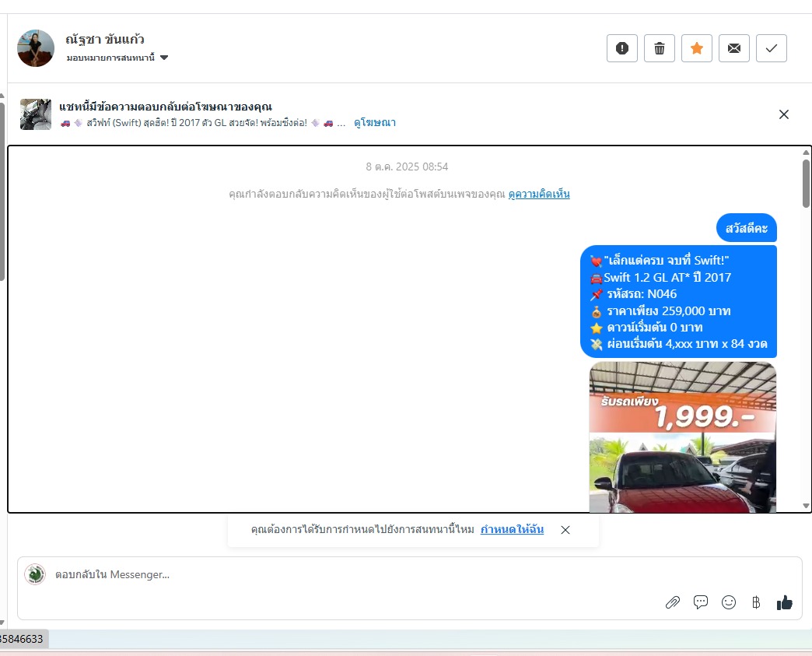The height and width of the screenshot is (656, 812).
Task: Mark conversation done with checkmark button
Action: [x=771, y=48]
